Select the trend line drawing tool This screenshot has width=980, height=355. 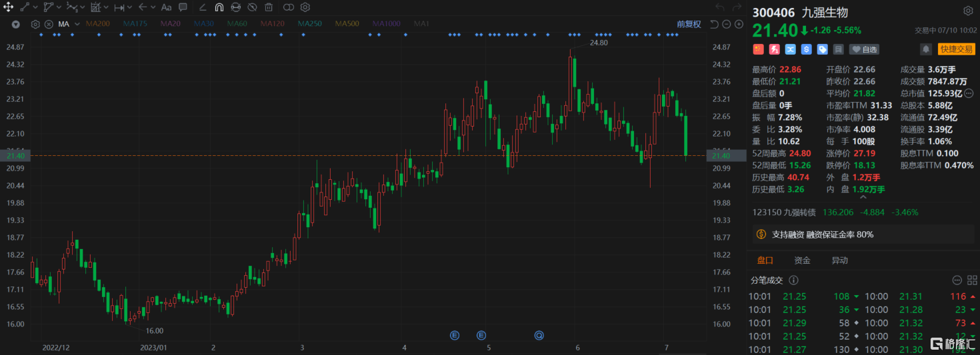(25, 7)
